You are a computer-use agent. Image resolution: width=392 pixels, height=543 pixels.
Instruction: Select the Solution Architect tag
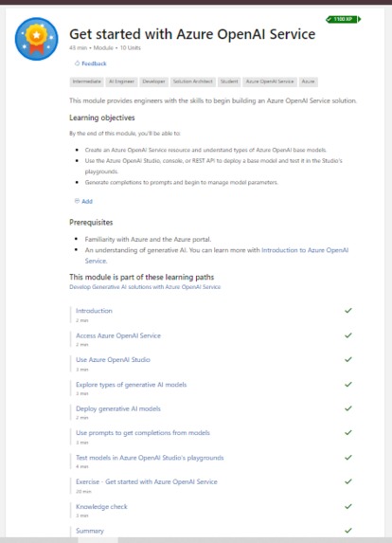point(193,81)
